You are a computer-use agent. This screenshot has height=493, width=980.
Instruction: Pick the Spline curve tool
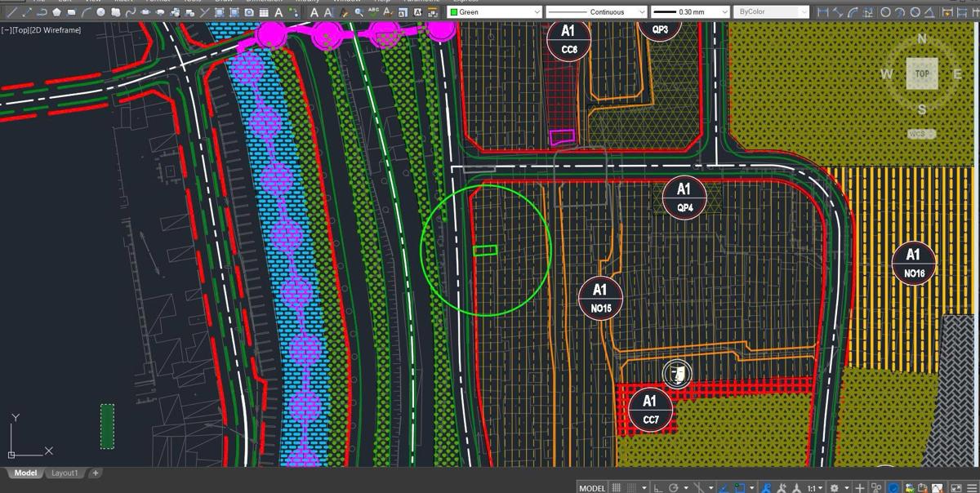(x=130, y=12)
